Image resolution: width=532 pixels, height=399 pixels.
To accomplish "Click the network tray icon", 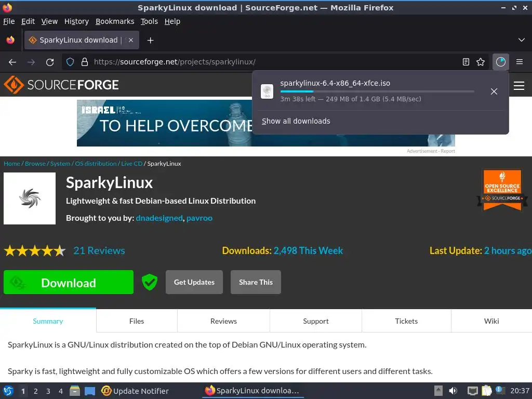I will click(x=472, y=391).
